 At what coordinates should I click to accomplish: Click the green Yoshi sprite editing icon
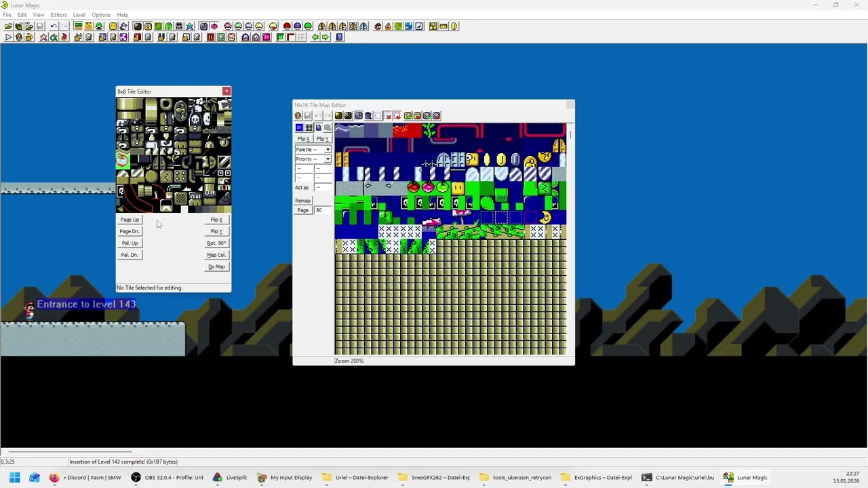pyautogui.click(x=99, y=26)
